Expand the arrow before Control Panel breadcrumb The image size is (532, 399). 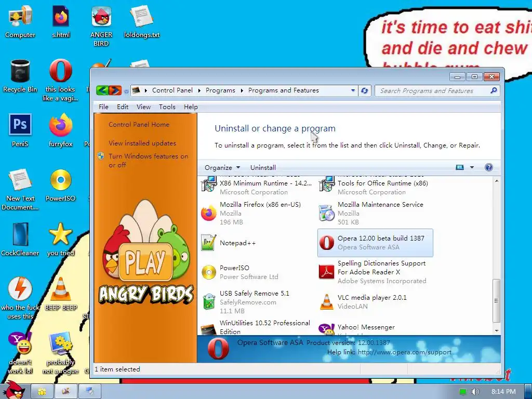click(146, 90)
